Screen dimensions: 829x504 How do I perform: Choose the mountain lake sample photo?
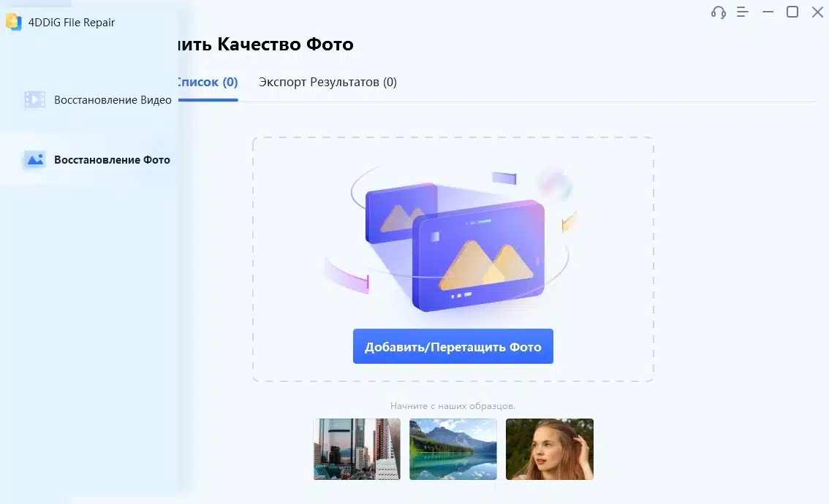(453, 448)
